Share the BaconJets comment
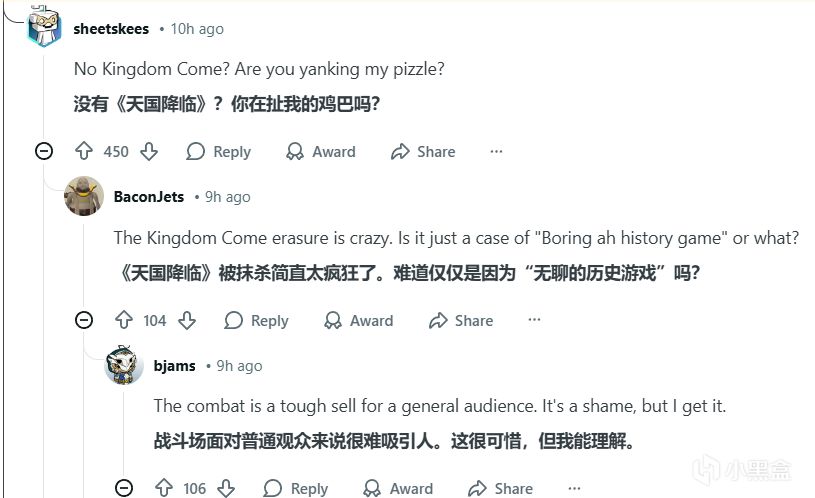 pyautogui.click(x=461, y=321)
